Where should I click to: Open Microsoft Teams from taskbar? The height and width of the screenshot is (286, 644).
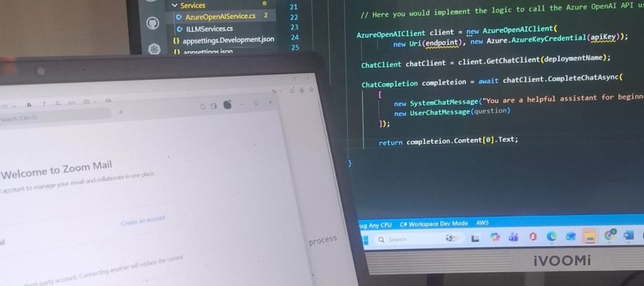click(513, 237)
